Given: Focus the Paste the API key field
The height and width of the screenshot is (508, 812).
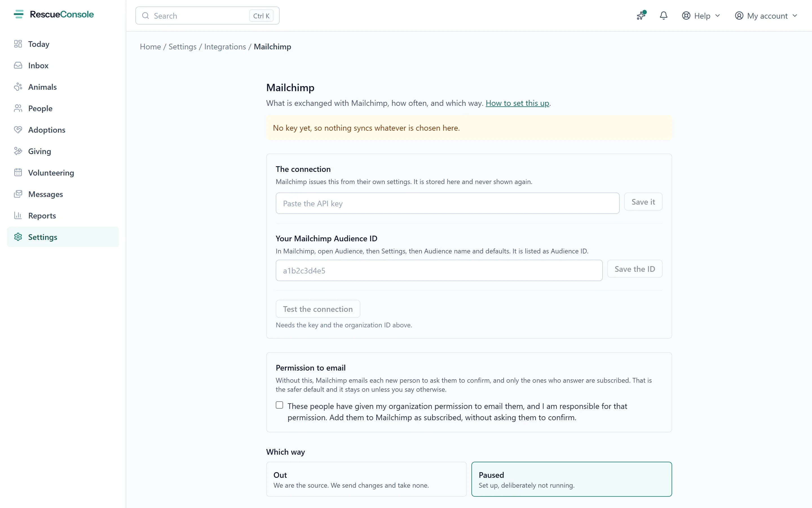Looking at the screenshot, I should pos(447,203).
